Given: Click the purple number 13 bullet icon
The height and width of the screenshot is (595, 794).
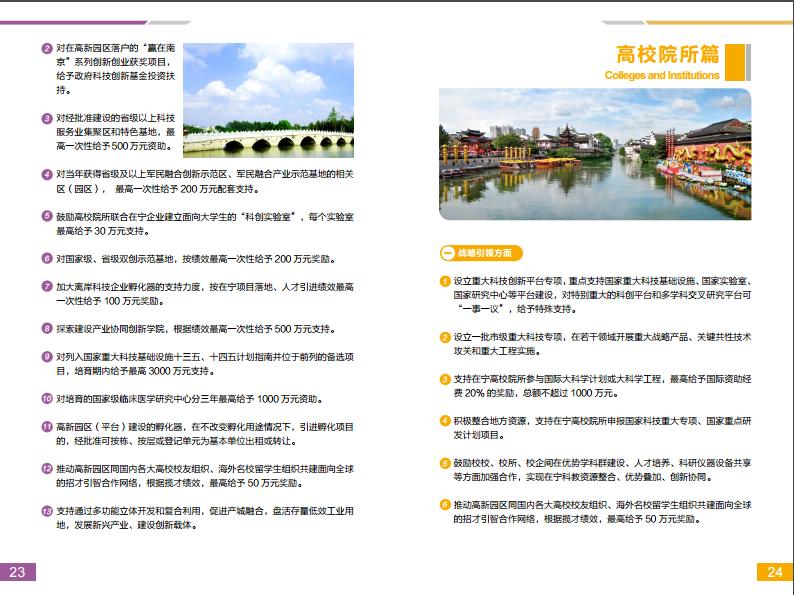Looking at the screenshot, I should [47, 511].
